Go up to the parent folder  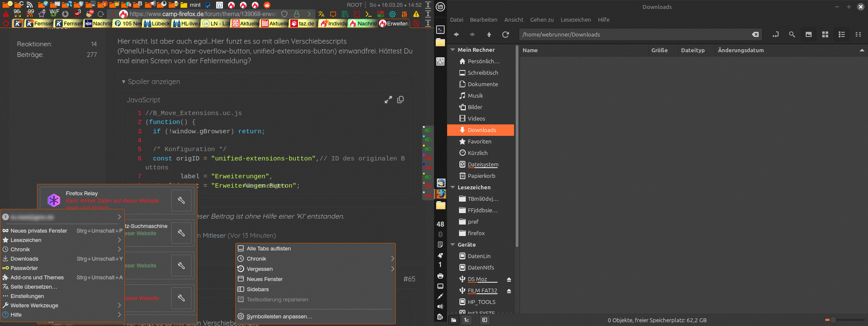pos(489,34)
